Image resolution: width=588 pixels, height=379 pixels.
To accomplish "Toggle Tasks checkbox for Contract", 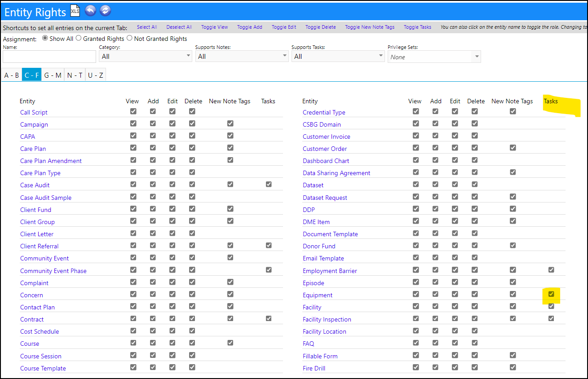I will coord(269,318).
